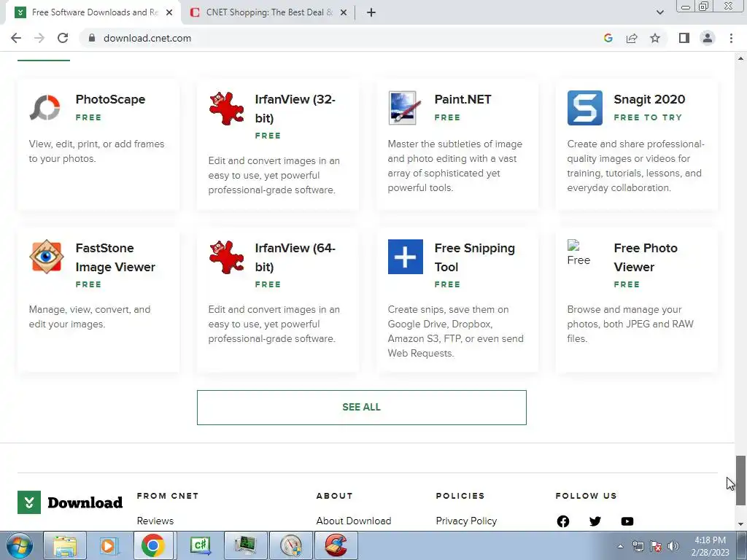Screen dimensions: 747x560
Task: Open the Free Photo Viewer title link
Action: click(646, 257)
